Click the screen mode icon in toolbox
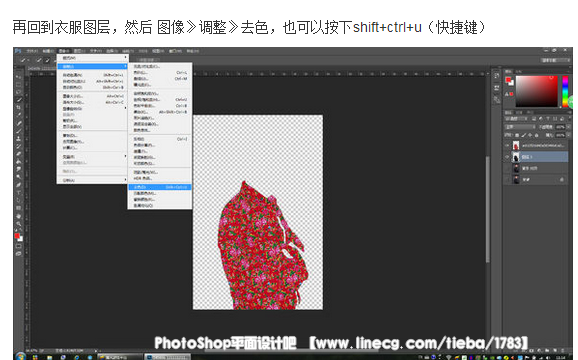The height and width of the screenshot is (360, 578). [x=18, y=254]
